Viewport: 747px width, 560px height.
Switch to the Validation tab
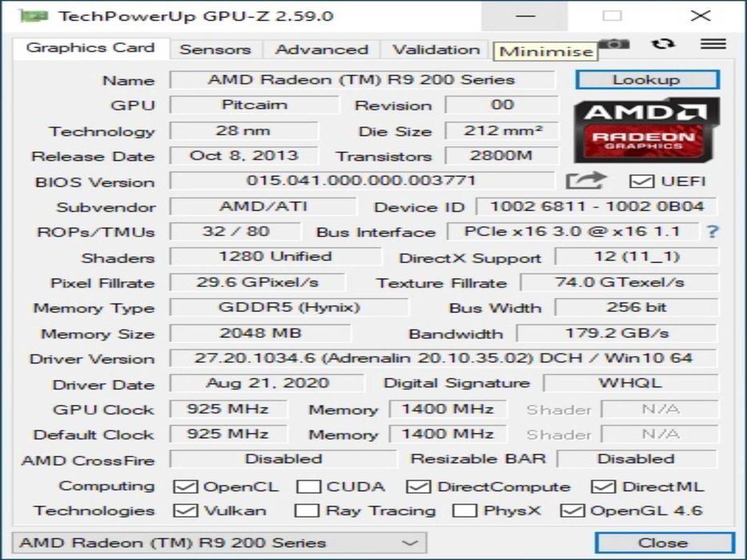(436, 50)
